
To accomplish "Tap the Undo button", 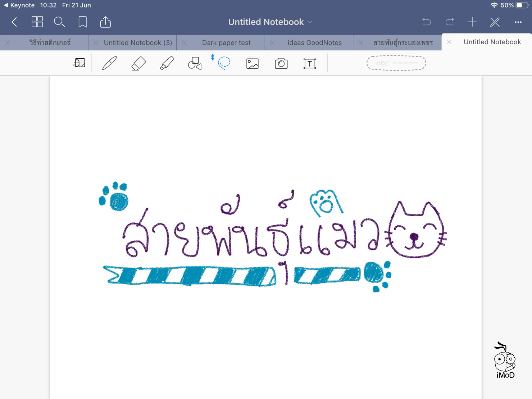I will tap(426, 22).
